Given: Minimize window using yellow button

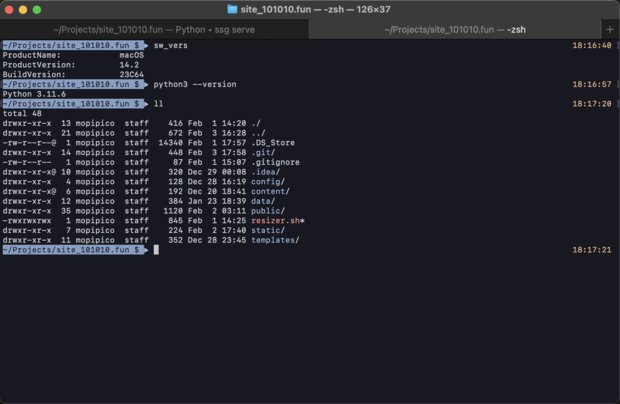Looking at the screenshot, I should pos(23,9).
